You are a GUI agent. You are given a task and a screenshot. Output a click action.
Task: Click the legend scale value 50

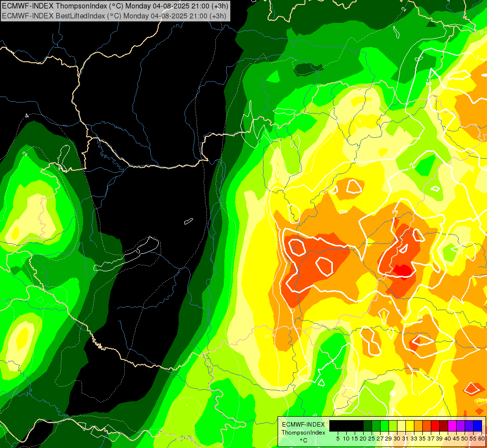tap(465, 439)
